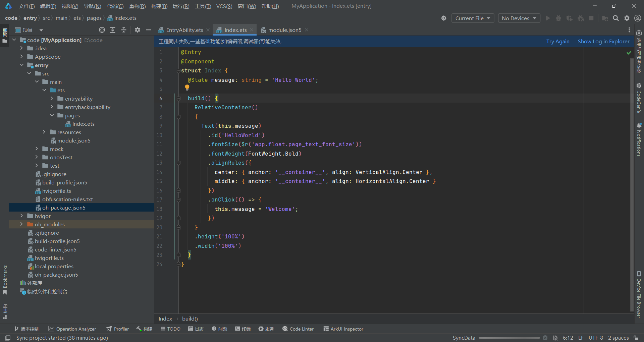Open Device File Browser side panel

point(639,294)
